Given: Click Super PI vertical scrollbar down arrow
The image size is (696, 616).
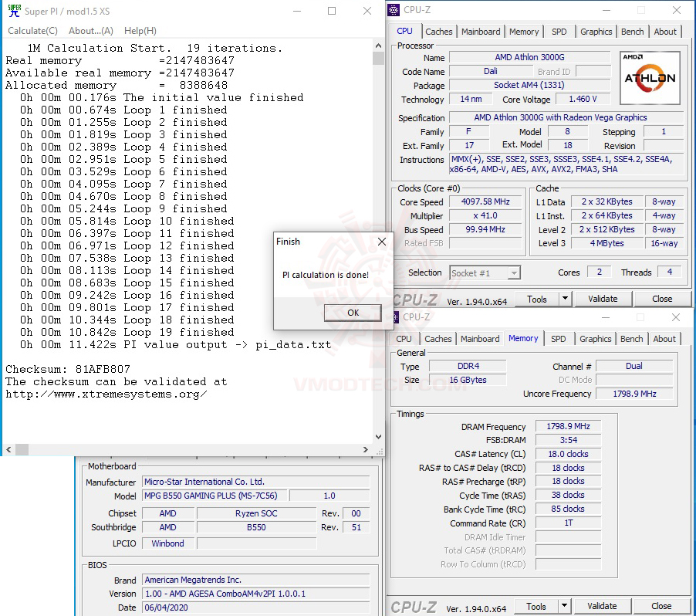Looking at the screenshot, I should point(378,437).
